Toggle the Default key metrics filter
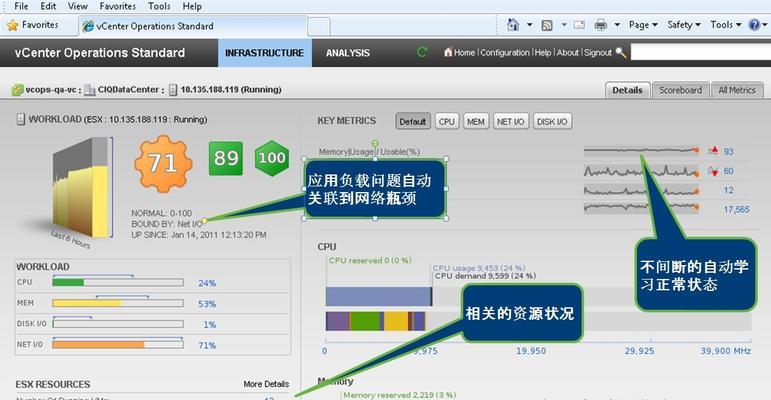This screenshot has width=771, height=400. click(x=413, y=122)
